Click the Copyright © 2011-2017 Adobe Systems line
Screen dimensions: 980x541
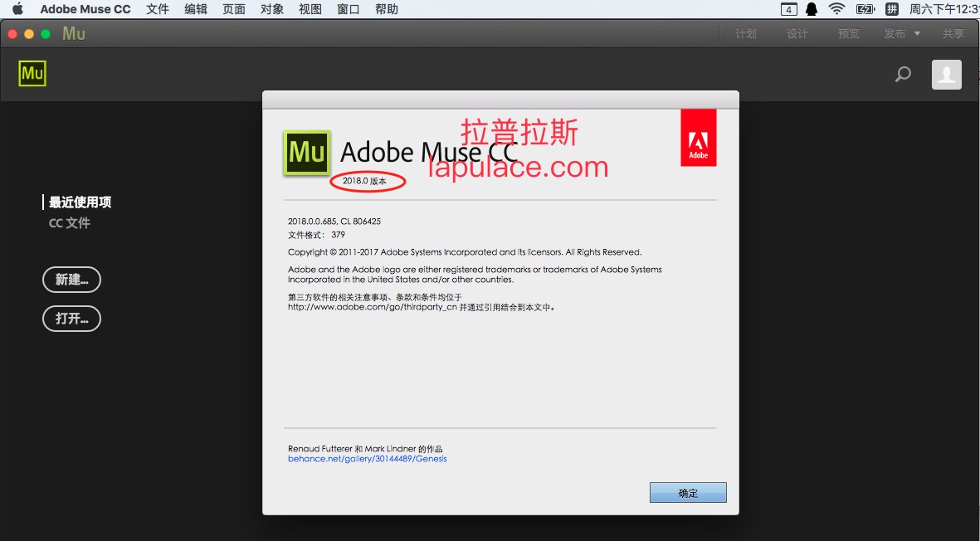pyautogui.click(x=465, y=252)
